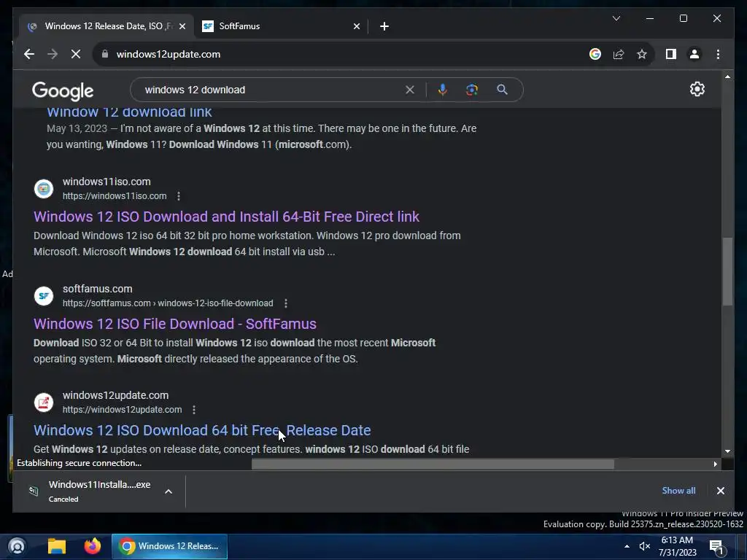Open Windows 12 ISO Download and Install link
747x560 pixels.
point(226,217)
